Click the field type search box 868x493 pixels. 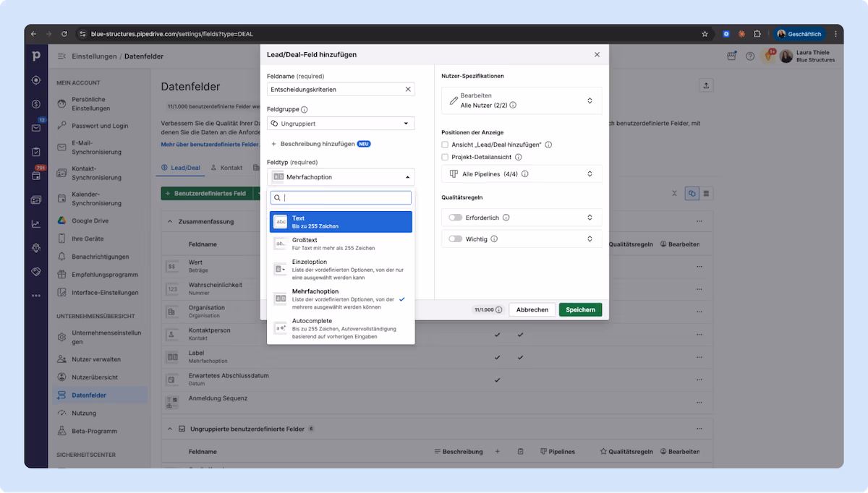point(341,197)
